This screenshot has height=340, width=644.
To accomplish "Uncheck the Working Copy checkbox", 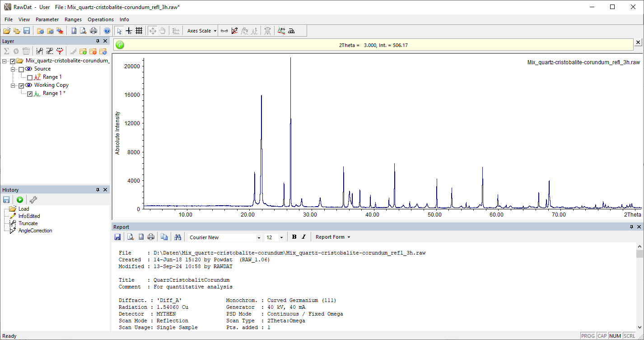I will point(21,85).
